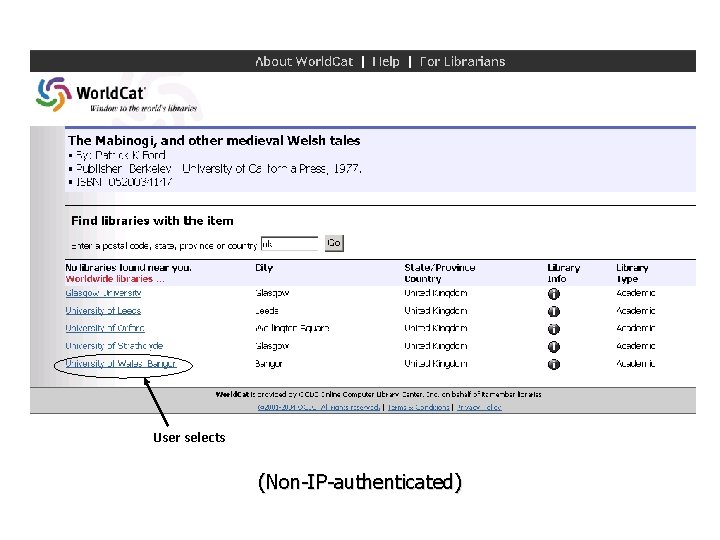Show library info for University of Leeds

point(554,311)
